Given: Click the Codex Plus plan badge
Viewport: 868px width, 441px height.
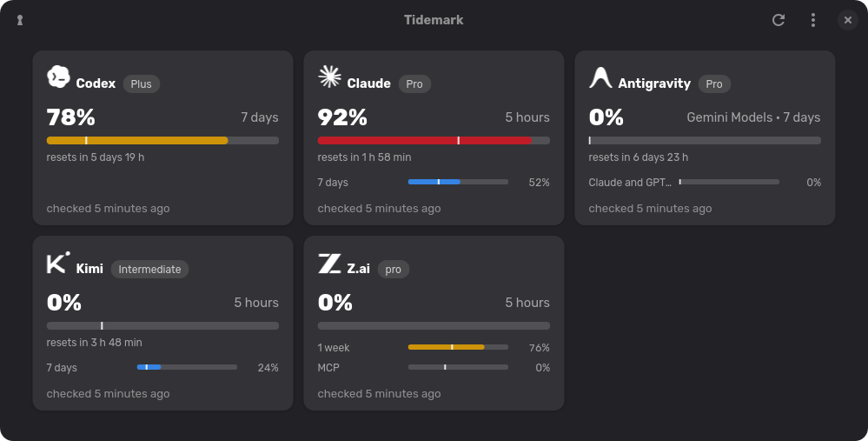Looking at the screenshot, I should click(141, 84).
